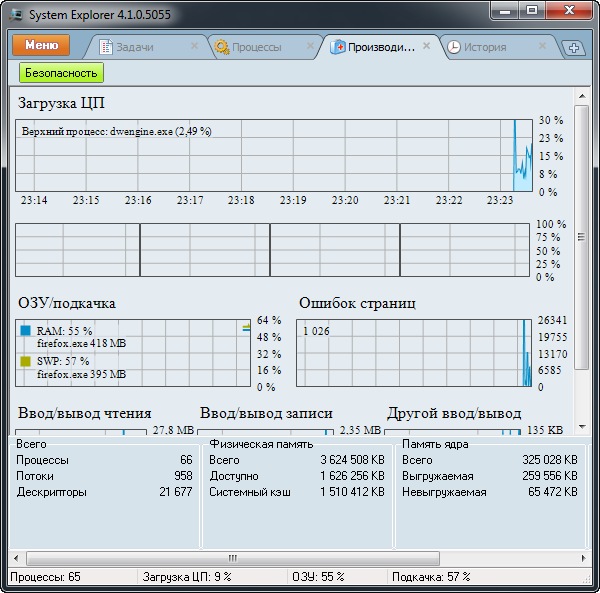Close the Задачи tab

(194, 46)
